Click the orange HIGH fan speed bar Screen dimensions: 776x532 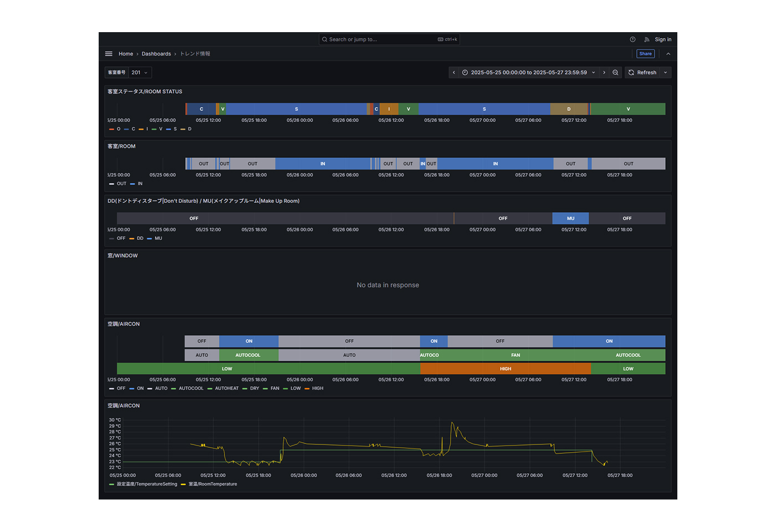[x=505, y=369]
